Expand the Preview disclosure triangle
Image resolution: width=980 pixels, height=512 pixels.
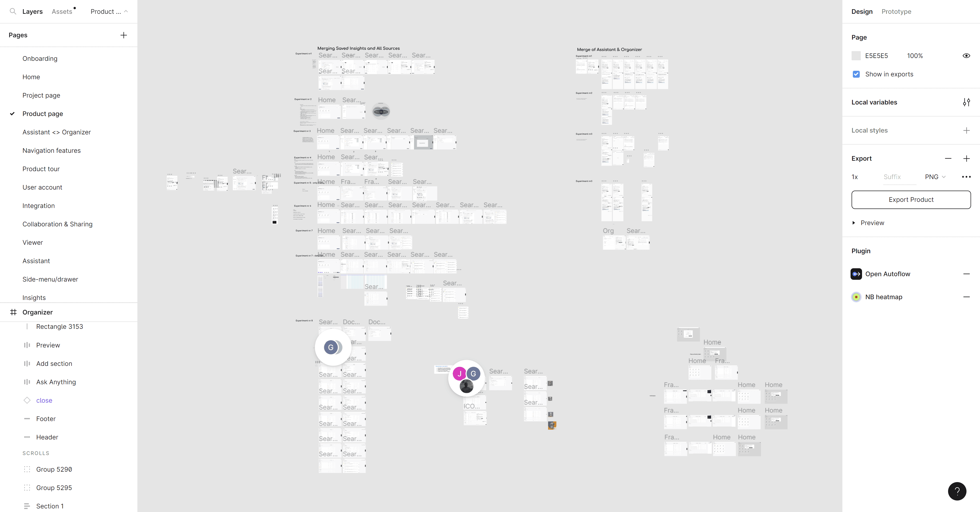(854, 223)
